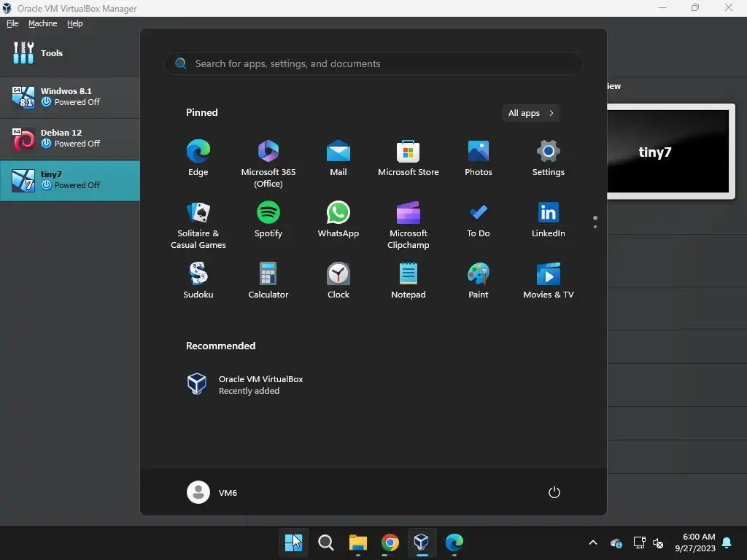Launch Notepad
Image resolution: width=747 pixels, height=560 pixels.
(x=409, y=281)
